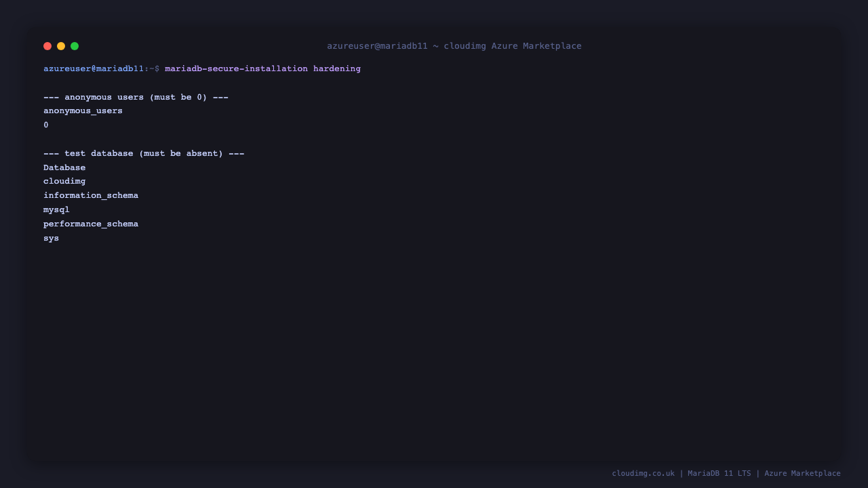Click the 'sys' database row
Viewport: 868px width, 488px height.
pyautogui.click(x=51, y=239)
